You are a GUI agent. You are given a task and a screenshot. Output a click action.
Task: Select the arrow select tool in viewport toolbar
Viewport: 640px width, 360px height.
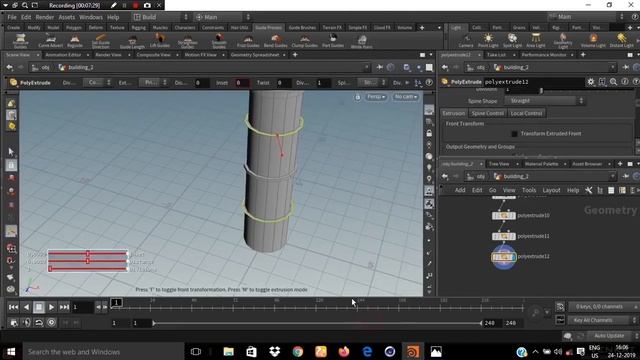(11, 152)
